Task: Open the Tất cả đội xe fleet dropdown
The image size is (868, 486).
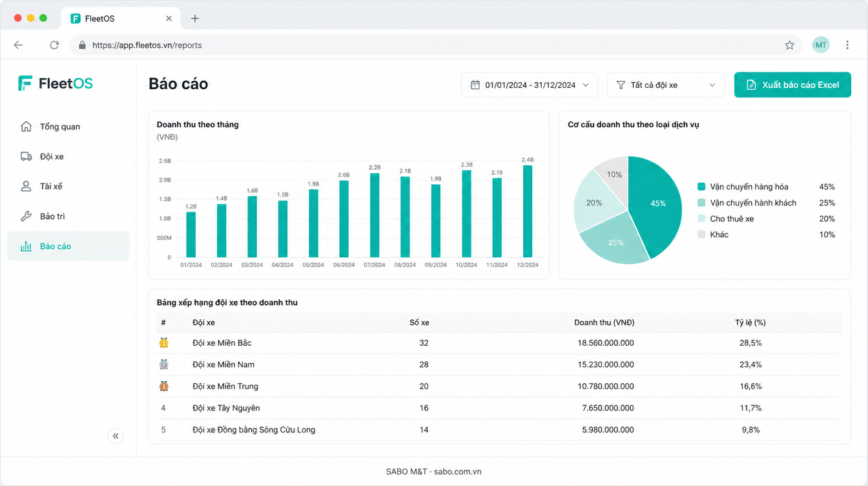Action: (666, 85)
